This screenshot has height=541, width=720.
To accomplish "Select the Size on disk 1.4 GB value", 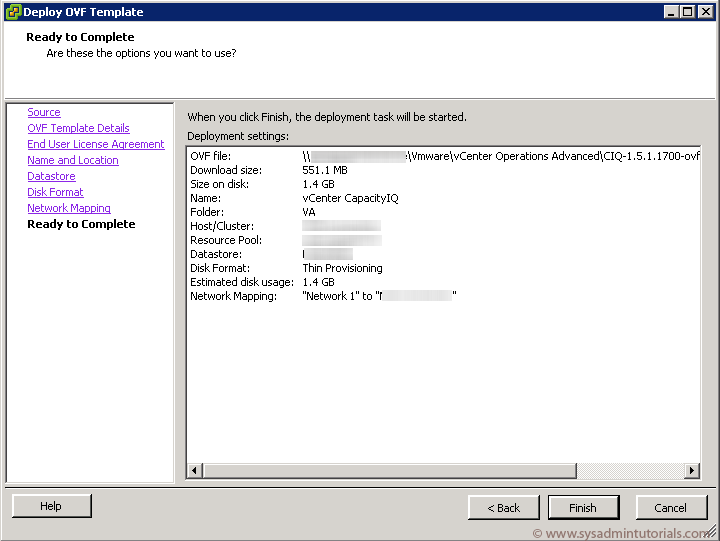I will 318,184.
